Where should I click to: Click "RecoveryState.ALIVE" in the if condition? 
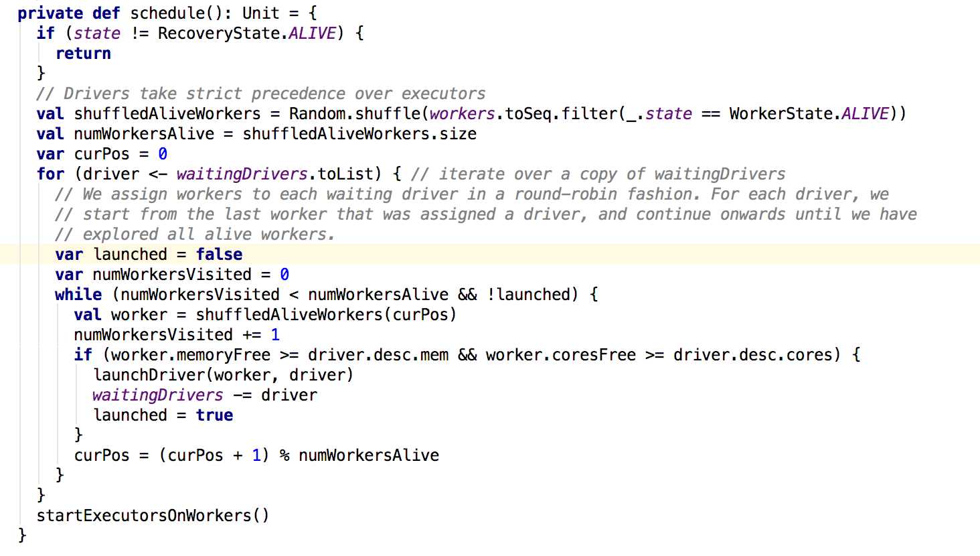coord(247,33)
